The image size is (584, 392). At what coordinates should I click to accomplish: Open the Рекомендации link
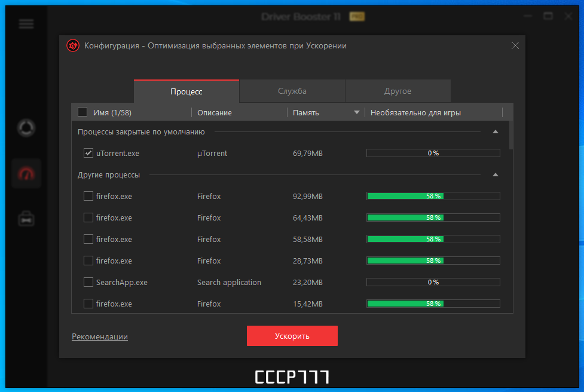click(x=100, y=336)
